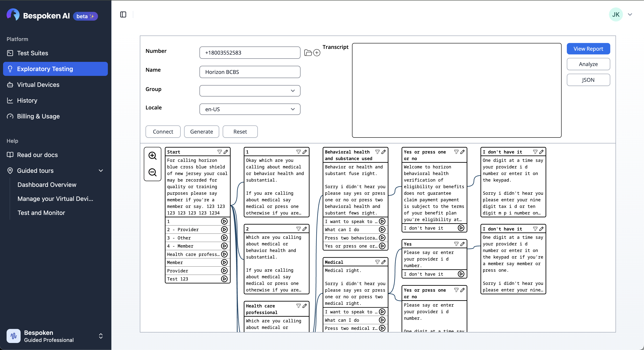
Task: Switch to Exploratory Testing
Action: [x=45, y=69]
